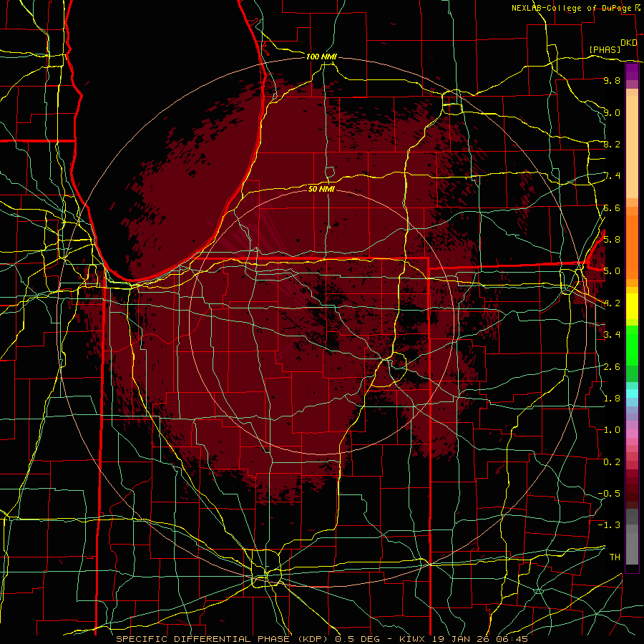Click the 9.0 color scale value
Image resolution: width=644 pixels, height=644 pixels.
point(612,112)
